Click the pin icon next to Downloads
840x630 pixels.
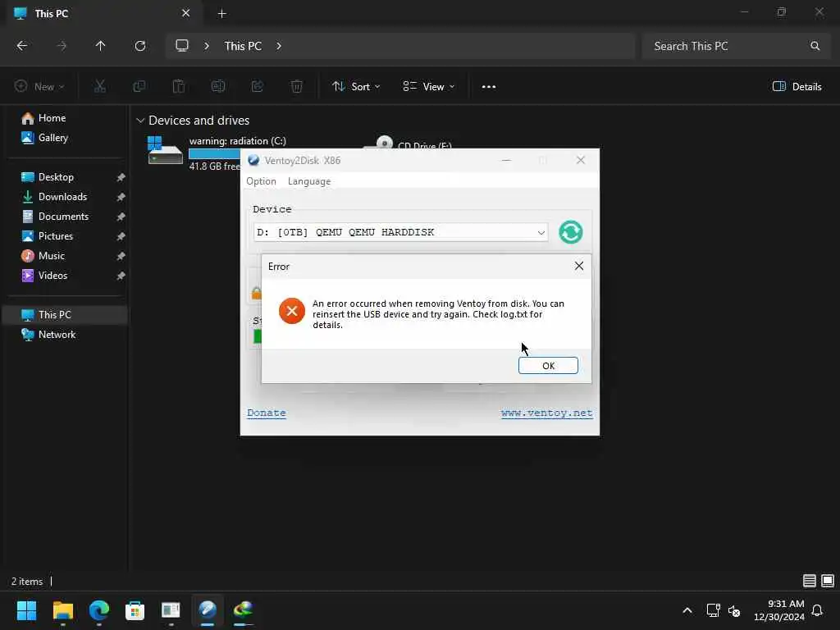pos(121,197)
